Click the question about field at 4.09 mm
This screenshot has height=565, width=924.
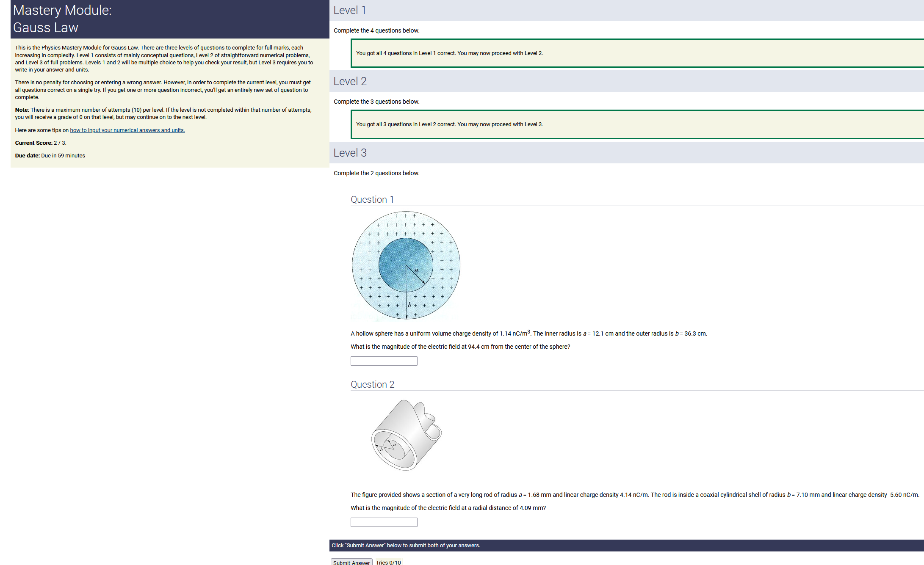click(x=448, y=508)
